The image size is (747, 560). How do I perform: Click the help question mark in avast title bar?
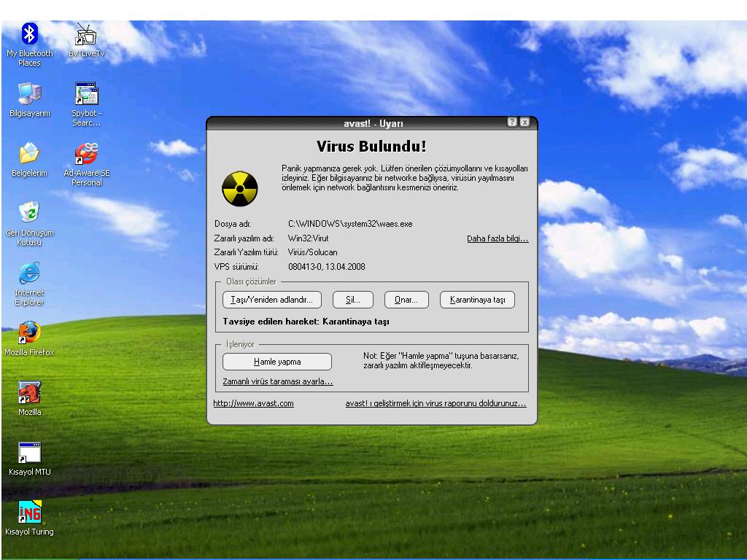tap(512, 122)
